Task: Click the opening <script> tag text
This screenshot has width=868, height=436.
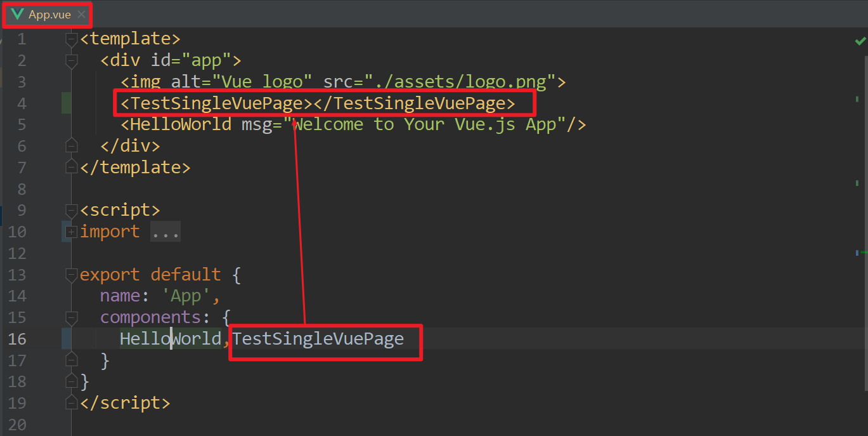Action: [x=120, y=210]
